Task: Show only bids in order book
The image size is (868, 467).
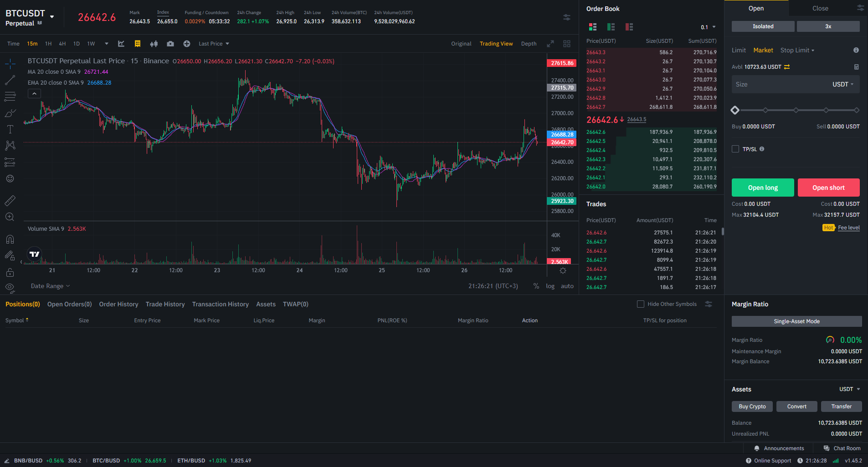Action: coord(611,27)
